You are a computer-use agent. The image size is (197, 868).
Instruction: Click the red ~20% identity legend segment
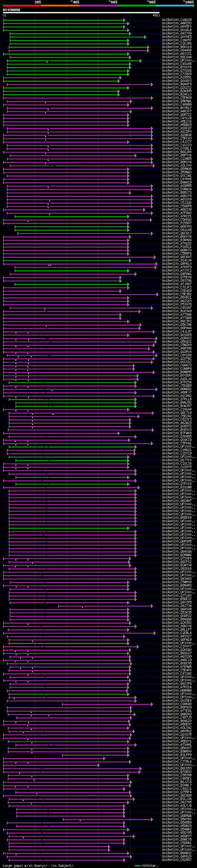[22, 6]
